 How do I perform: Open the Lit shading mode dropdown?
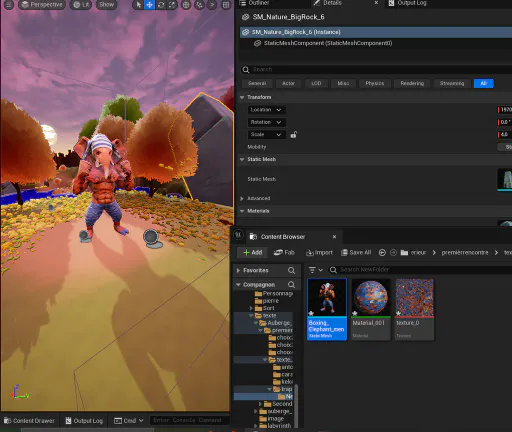[81, 5]
